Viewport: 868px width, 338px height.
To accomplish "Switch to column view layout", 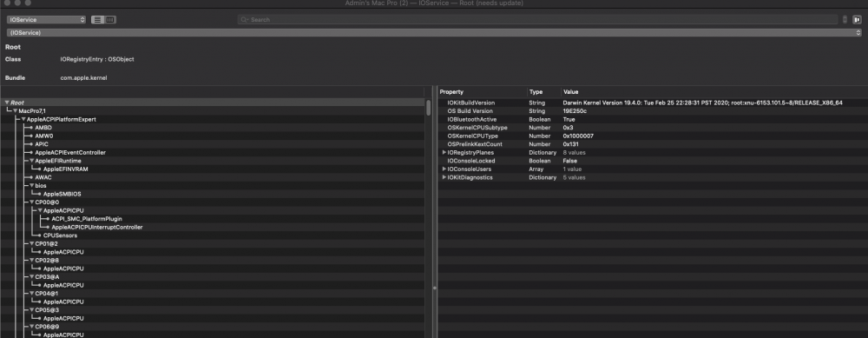I will (x=110, y=19).
